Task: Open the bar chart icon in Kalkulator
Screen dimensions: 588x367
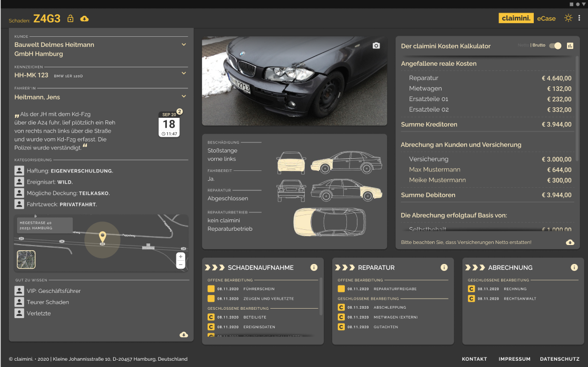Action: 570,46
